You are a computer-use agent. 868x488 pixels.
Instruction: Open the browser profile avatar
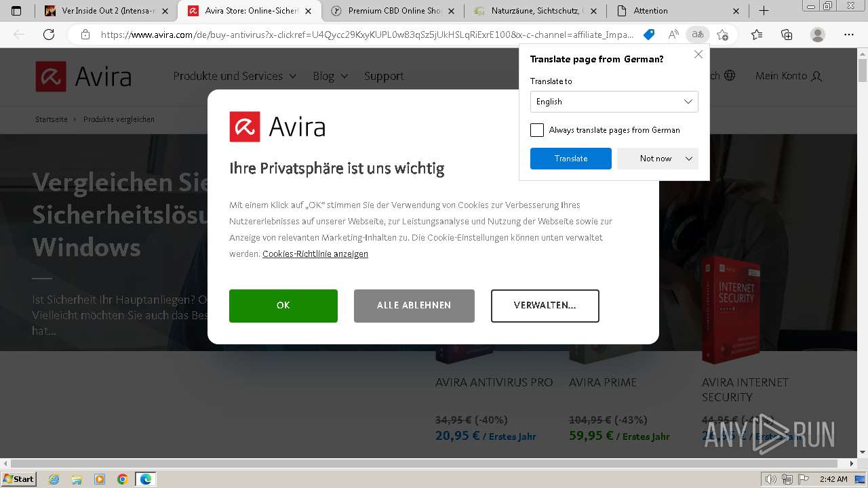pos(818,35)
